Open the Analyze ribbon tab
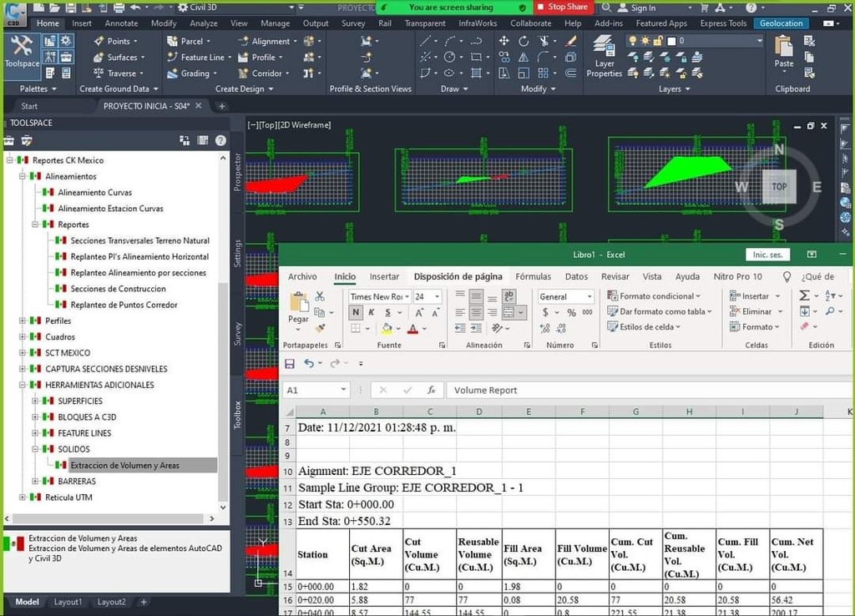The height and width of the screenshot is (616, 855). (x=204, y=23)
